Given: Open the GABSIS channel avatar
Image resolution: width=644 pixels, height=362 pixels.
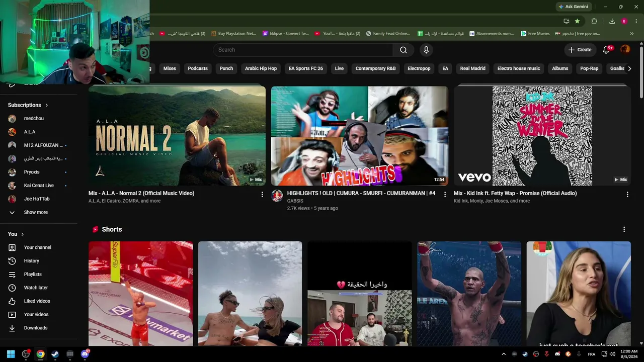Looking at the screenshot, I should [277, 196].
